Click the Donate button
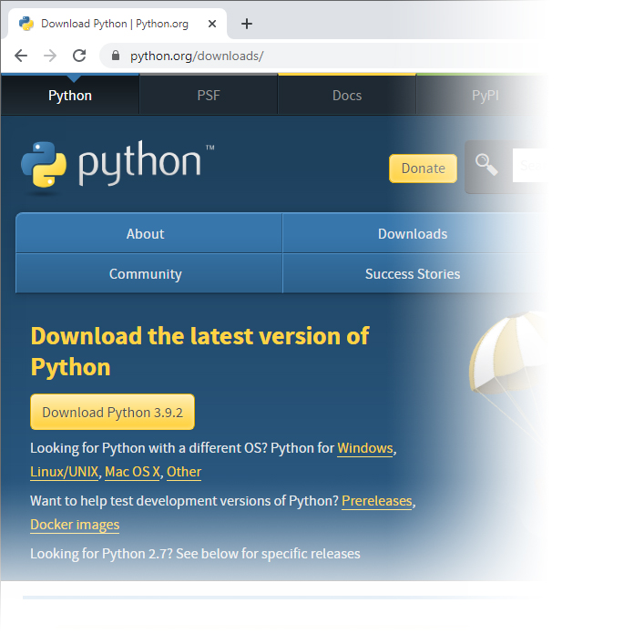644x644 pixels. coord(423,169)
